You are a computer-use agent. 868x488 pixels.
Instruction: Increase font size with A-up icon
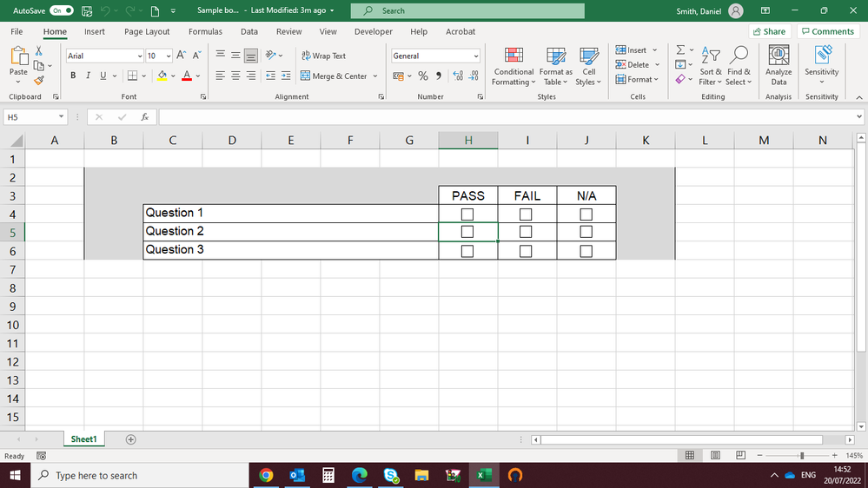pos(181,56)
